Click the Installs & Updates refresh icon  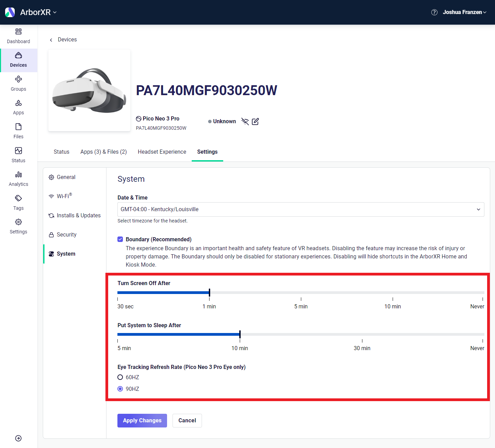pyautogui.click(x=51, y=216)
